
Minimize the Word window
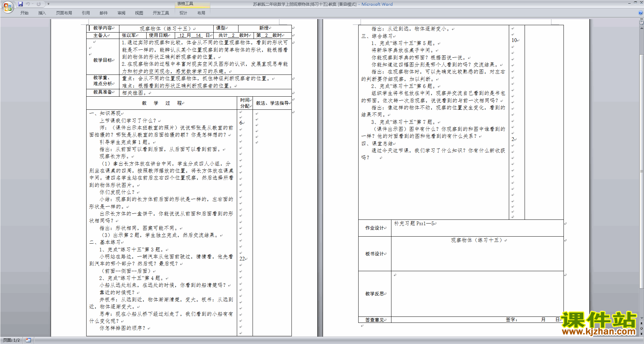[x=629, y=3]
